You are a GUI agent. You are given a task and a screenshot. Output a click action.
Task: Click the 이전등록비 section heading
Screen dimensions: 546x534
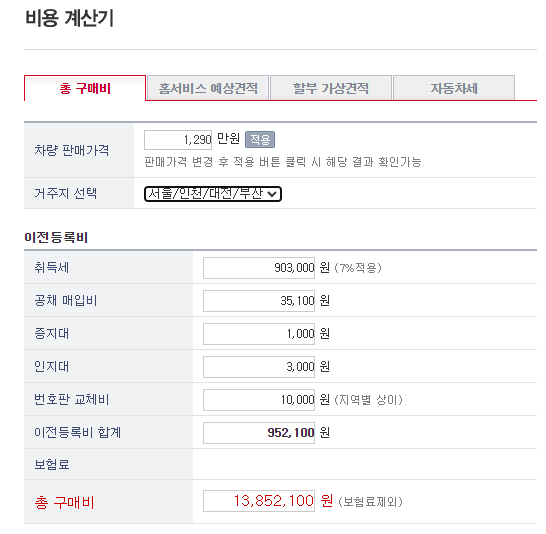(x=56, y=237)
